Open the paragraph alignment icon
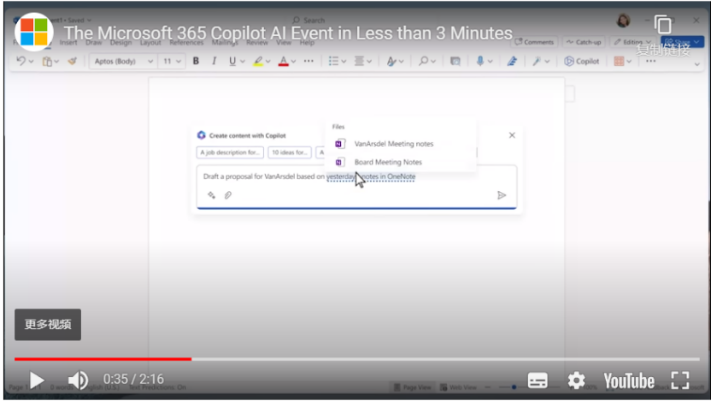This screenshot has width=712, height=401. point(359,61)
